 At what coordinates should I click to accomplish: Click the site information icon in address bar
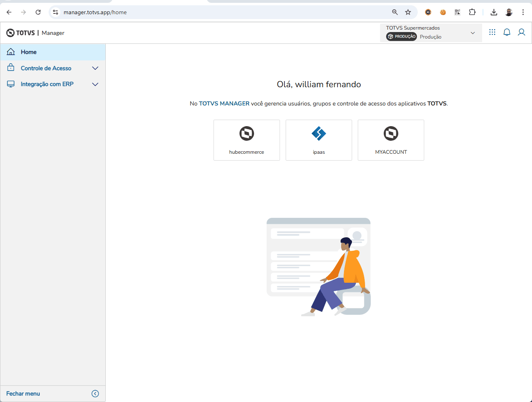[x=56, y=12]
